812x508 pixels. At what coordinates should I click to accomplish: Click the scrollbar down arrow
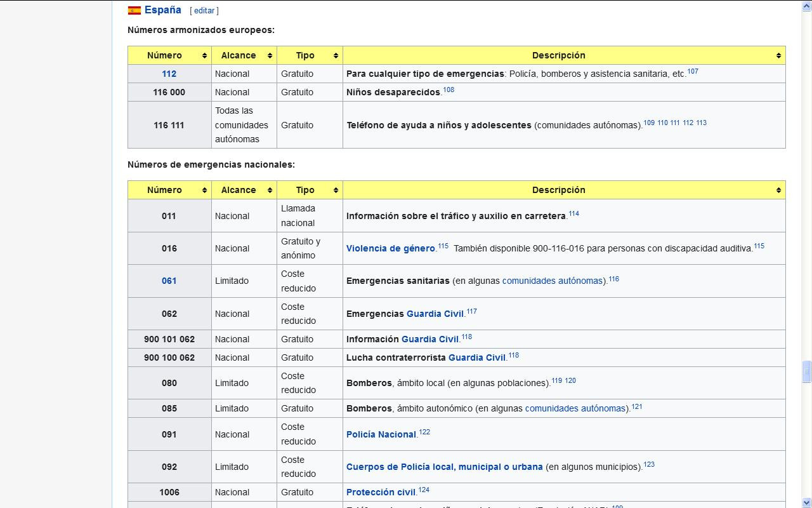pos(807,502)
